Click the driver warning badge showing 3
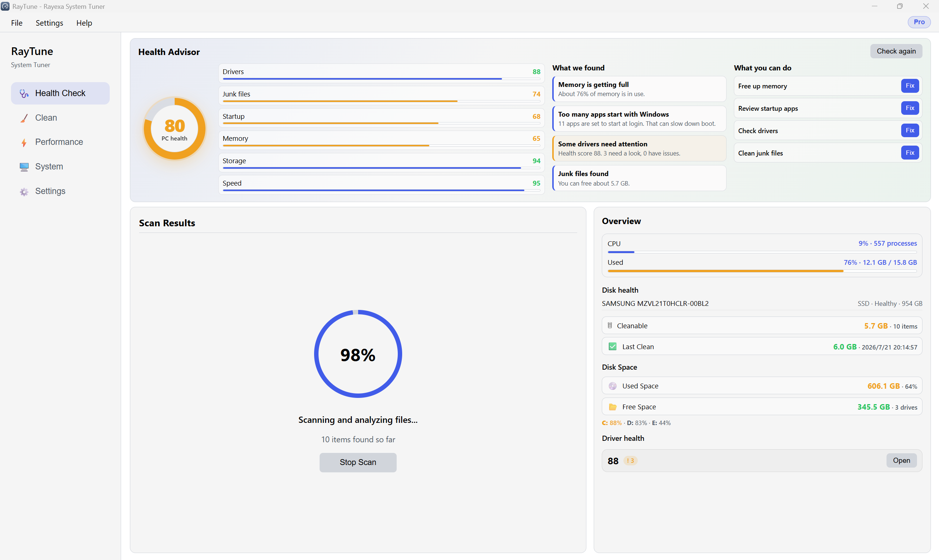Image resolution: width=939 pixels, height=560 pixels. [x=630, y=460]
